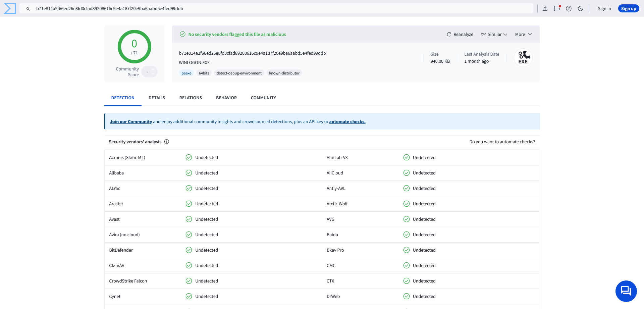Expand the More dropdown
The image size is (644, 309).
(x=523, y=34)
